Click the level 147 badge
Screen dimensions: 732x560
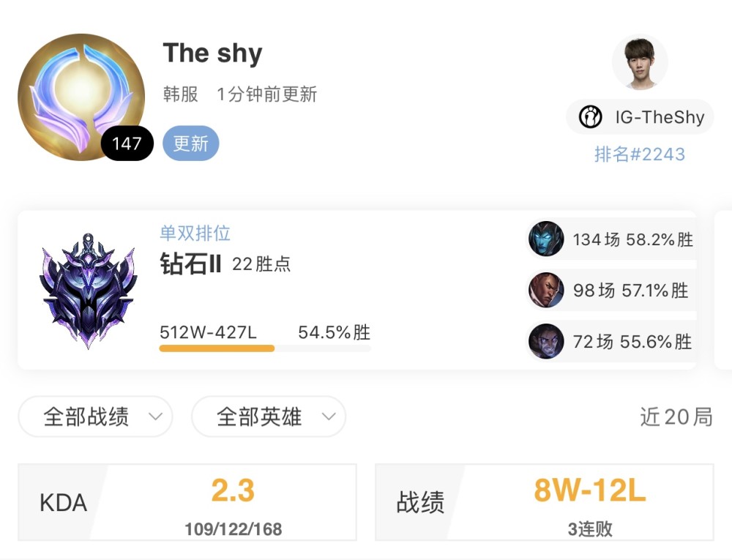tap(127, 143)
